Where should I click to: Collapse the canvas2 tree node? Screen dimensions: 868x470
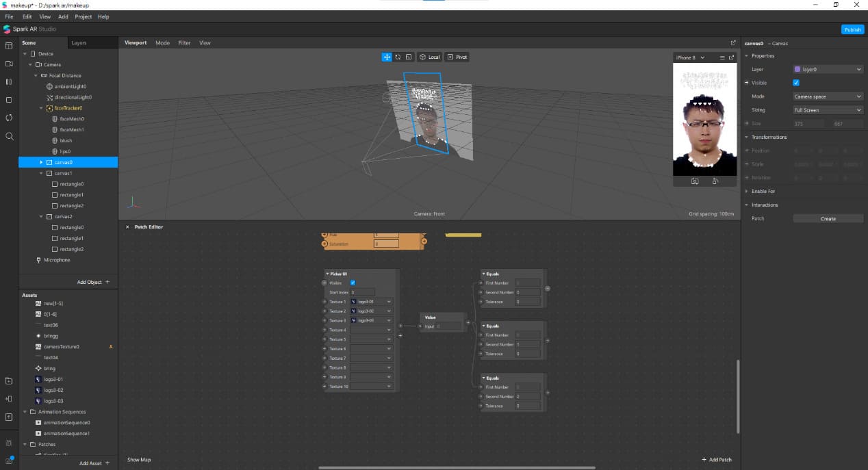41,216
